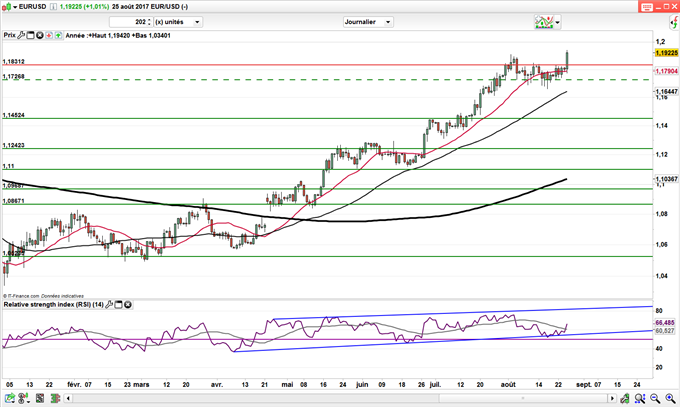Click the yellow 1,19225 price label
Screen dimensions: 680x407
pos(667,53)
